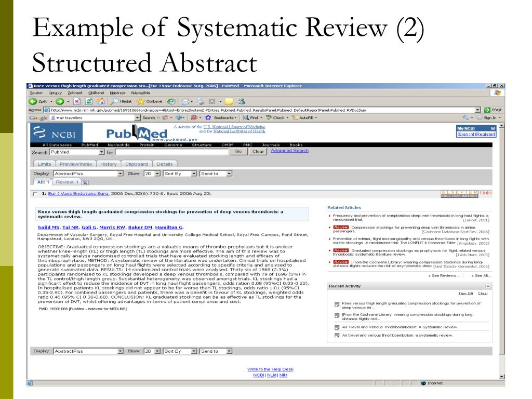Collapse the Recent Activity panel
Image resolution: width=532 pixels, height=399 pixels.
click(487, 286)
